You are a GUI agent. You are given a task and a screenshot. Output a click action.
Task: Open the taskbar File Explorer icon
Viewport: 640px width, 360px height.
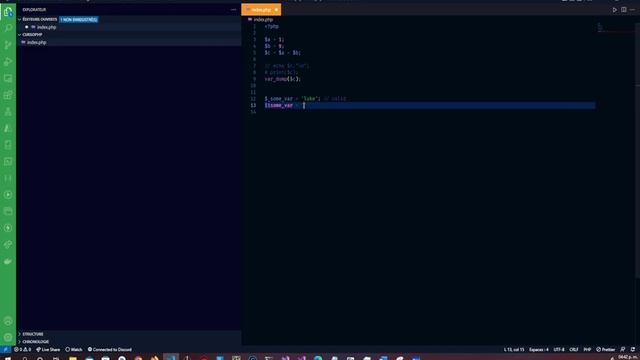[73, 358]
